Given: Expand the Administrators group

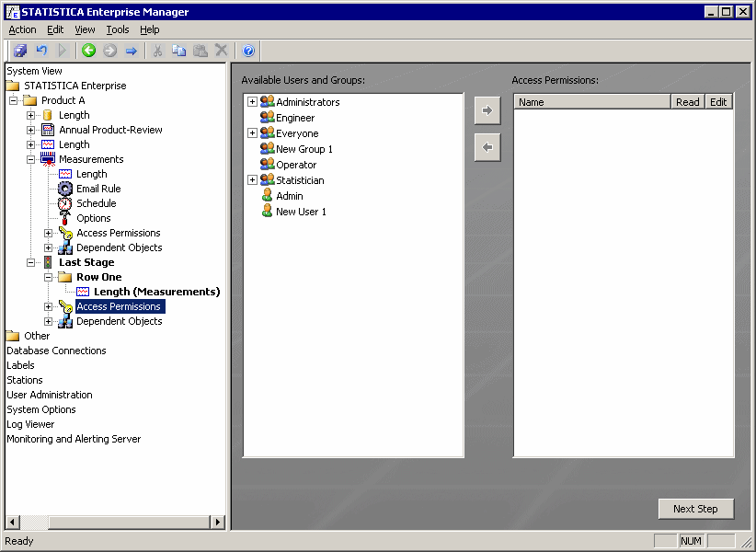Looking at the screenshot, I should click(x=252, y=102).
